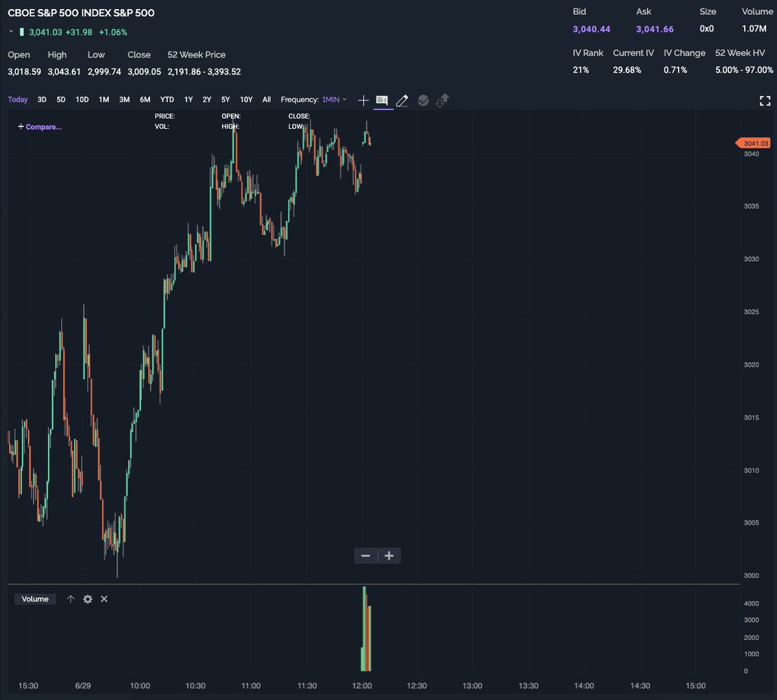The width and height of the screenshot is (777, 700).
Task: Zoom out chart with minus button
Action: click(366, 556)
